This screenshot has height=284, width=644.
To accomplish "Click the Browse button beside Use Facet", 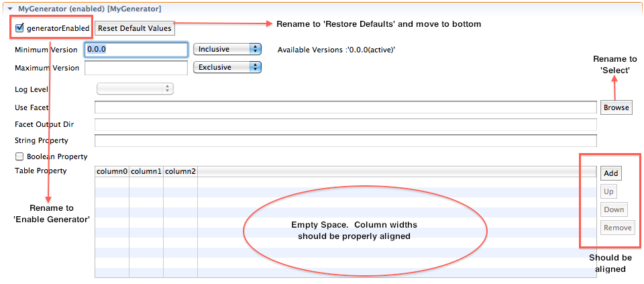I will point(616,107).
